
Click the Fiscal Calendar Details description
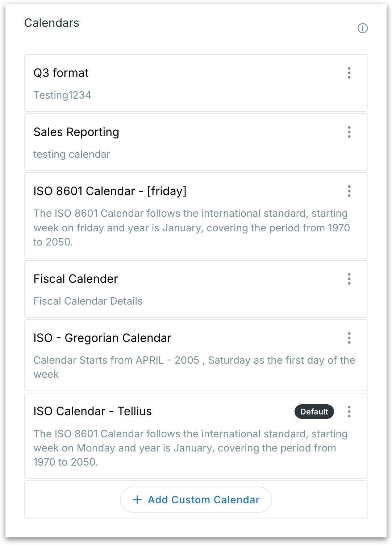coord(88,301)
